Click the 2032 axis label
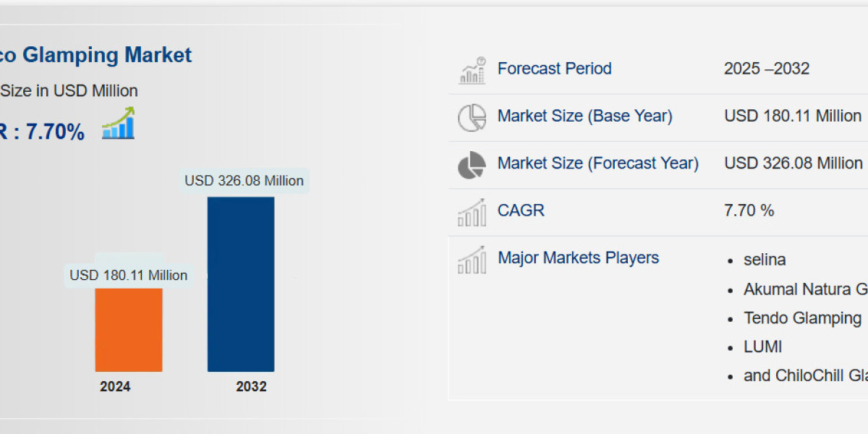 coord(251,387)
